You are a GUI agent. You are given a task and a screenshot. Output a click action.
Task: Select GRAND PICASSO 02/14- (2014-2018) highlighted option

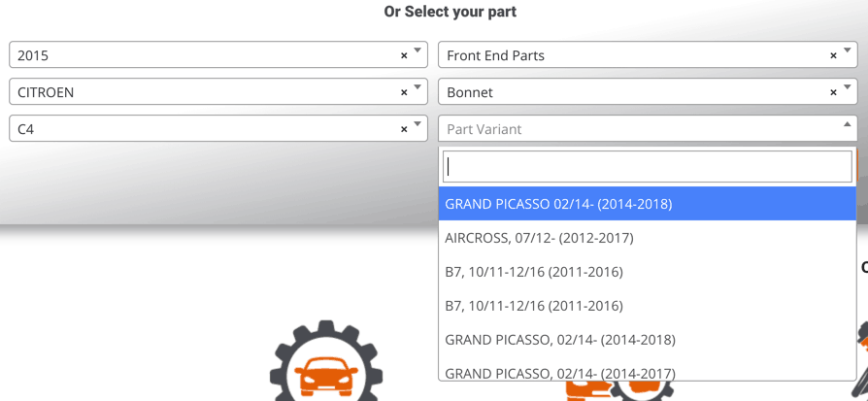coord(648,204)
